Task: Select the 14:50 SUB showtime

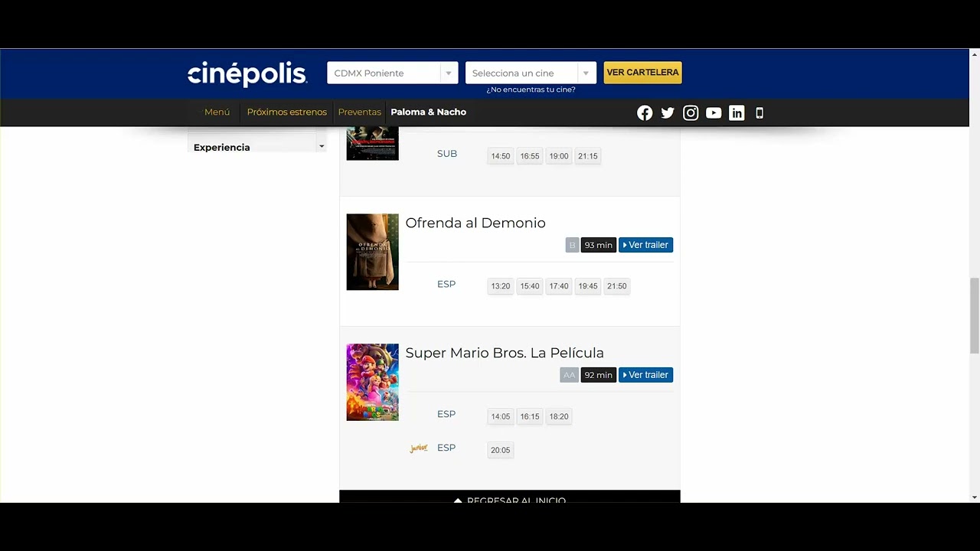Action: [x=501, y=156]
